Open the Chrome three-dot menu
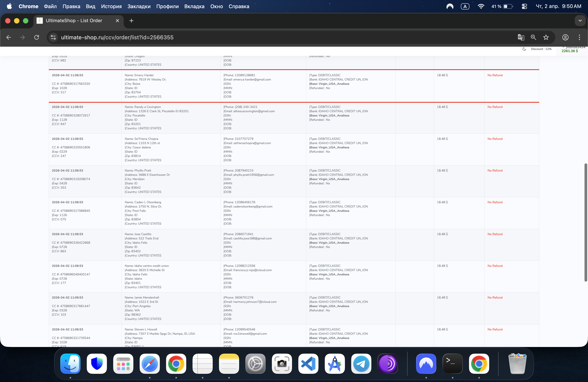 tap(579, 37)
